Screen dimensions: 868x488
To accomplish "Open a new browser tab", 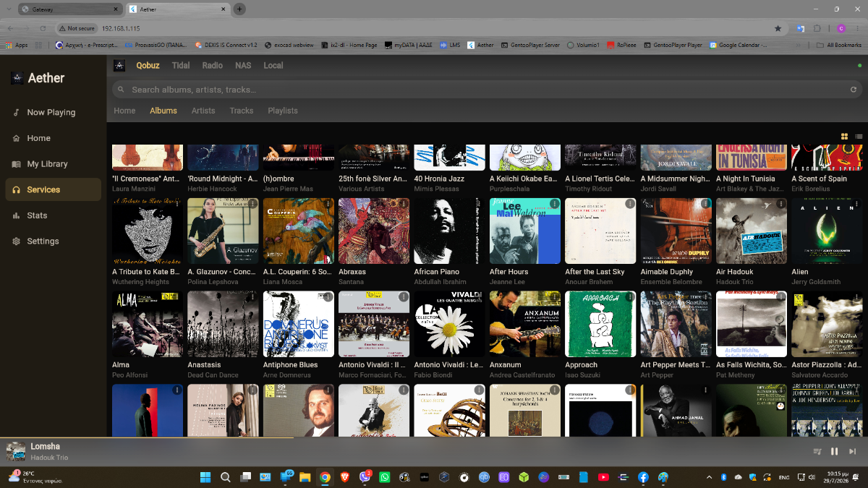I will 239,9.
